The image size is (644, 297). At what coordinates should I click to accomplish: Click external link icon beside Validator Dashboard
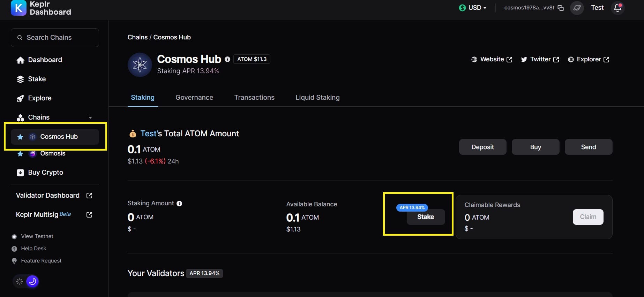coord(89,196)
